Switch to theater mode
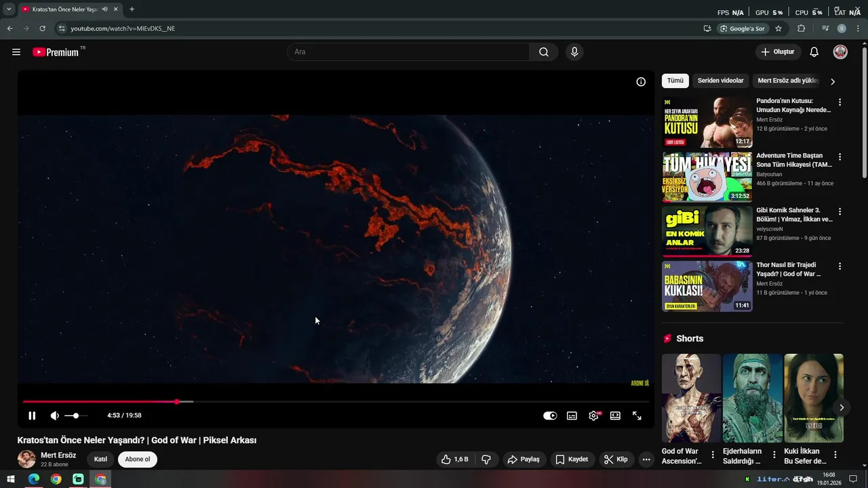The height and width of the screenshot is (488, 868). tap(615, 415)
